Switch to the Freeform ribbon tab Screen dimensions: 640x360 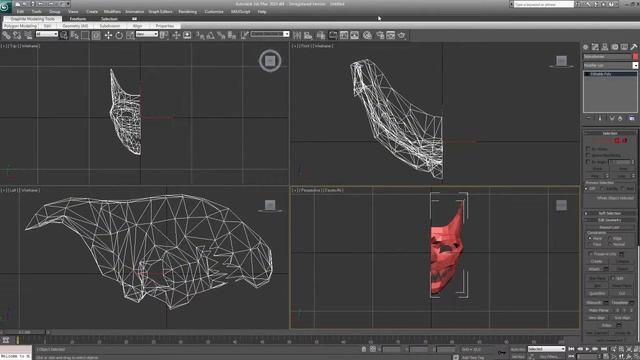[x=78, y=19]
